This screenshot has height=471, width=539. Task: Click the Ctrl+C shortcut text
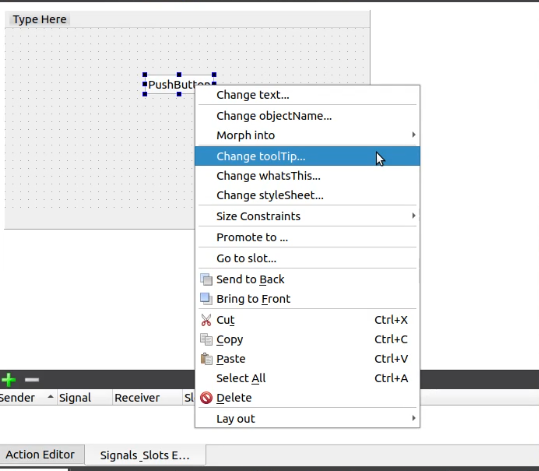tap(391, 340)
